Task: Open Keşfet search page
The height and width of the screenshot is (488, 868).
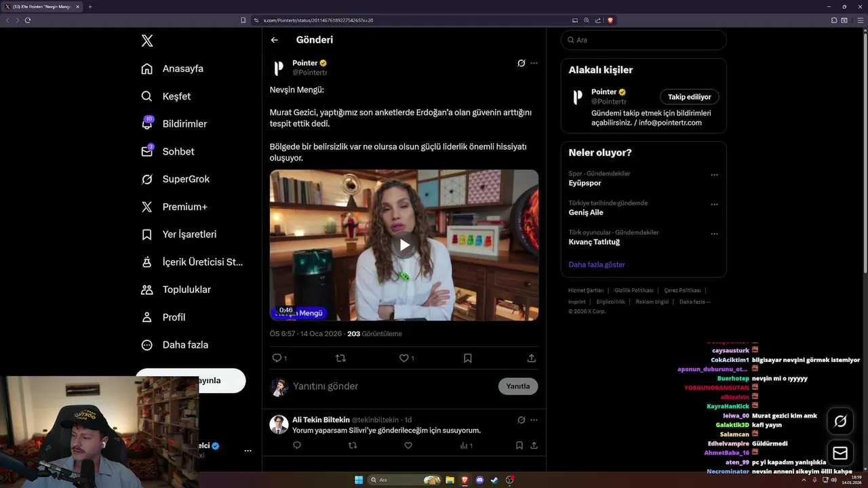Action: [x=166, y=96]
